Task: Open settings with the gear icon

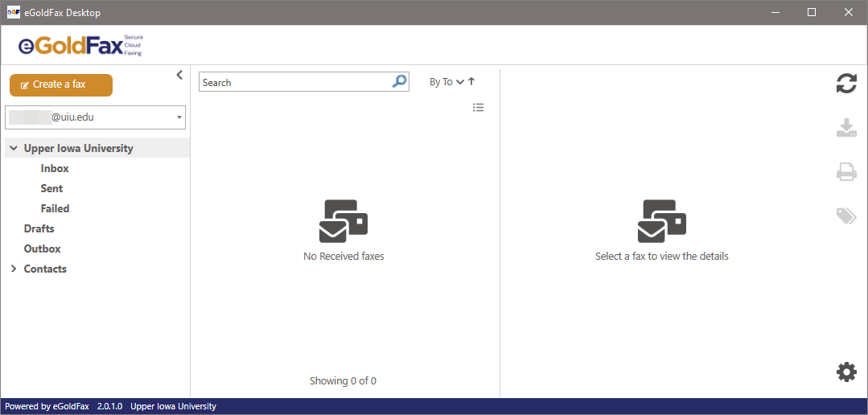Action: 846,372
